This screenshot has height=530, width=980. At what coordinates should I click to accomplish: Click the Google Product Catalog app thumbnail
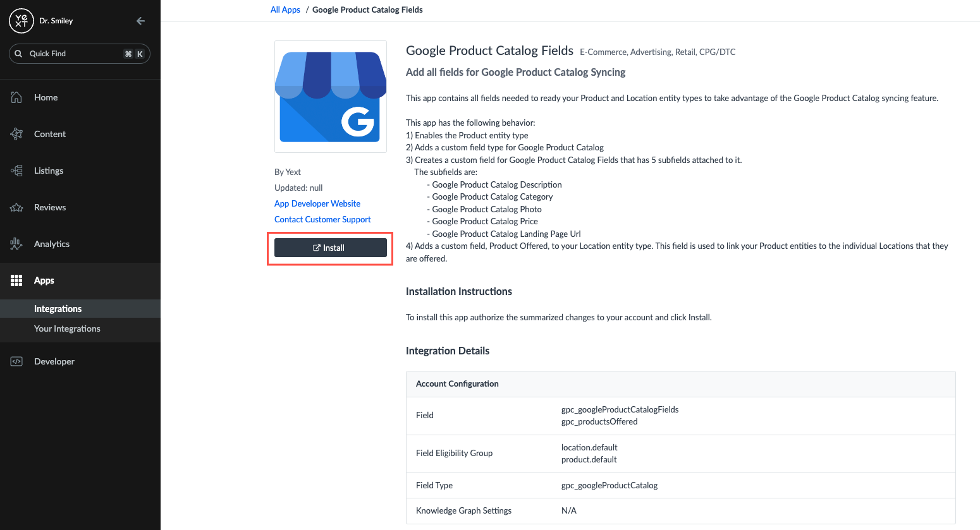point(331,97)
